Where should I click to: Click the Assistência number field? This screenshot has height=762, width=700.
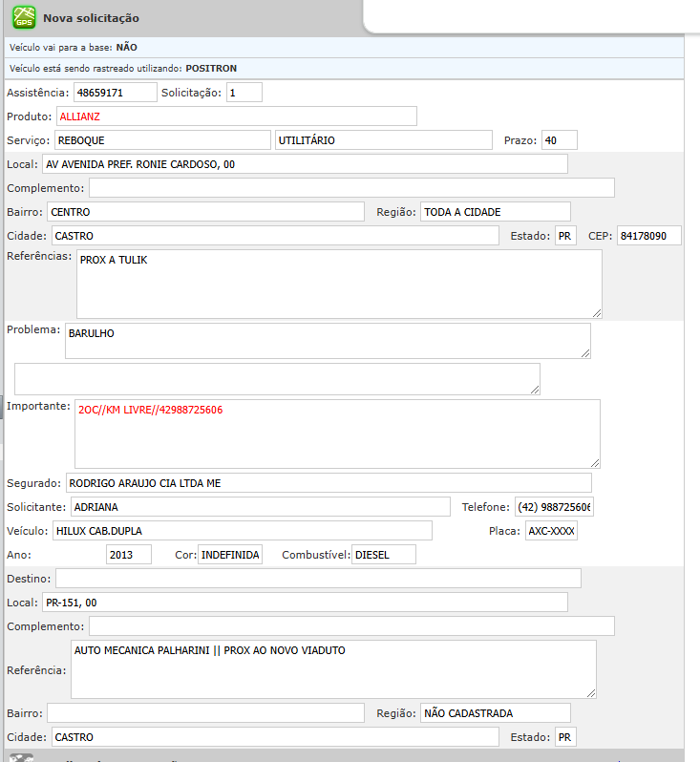click(x=115, y=93)
